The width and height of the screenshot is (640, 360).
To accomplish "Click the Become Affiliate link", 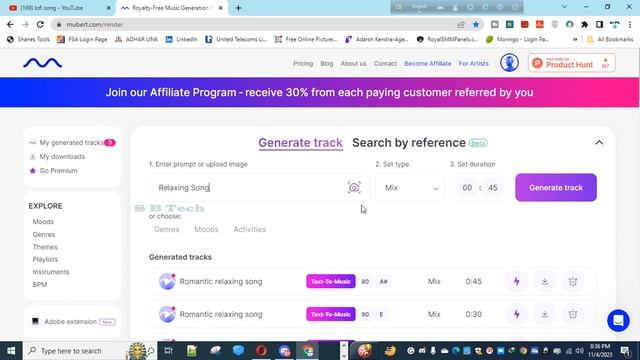I will pos(428,63).
